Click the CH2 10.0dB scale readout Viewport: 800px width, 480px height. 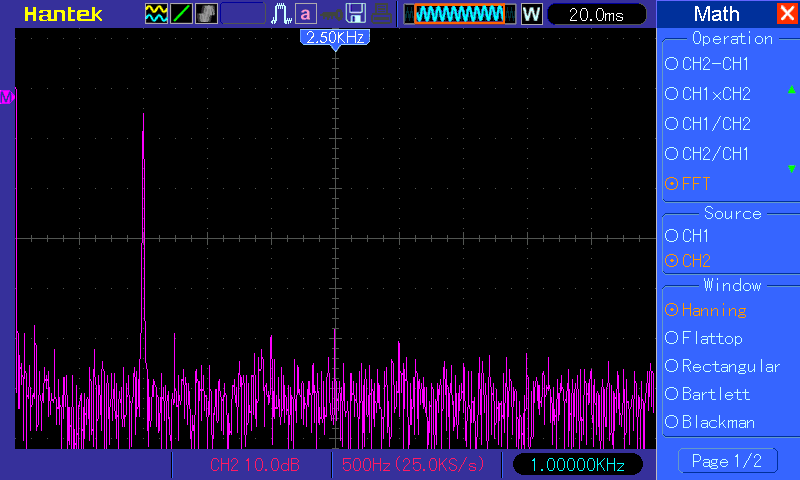pos(255,465)
